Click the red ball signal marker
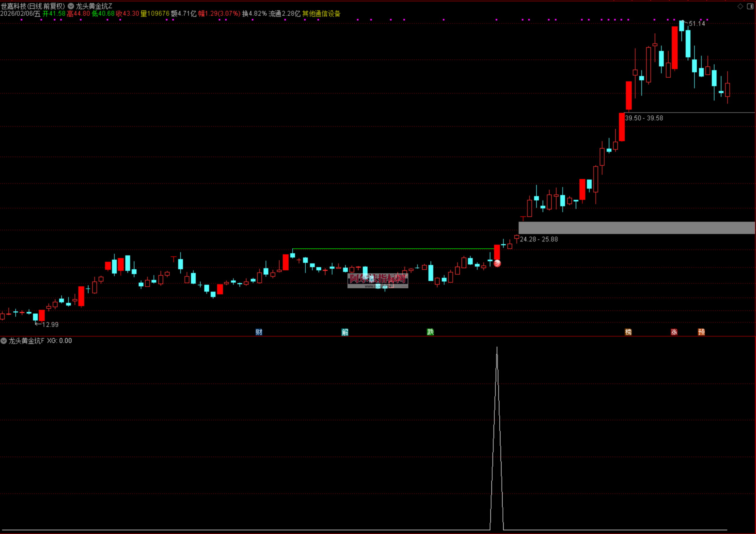This screenshot has width=756, height=534. click(497, 263)
